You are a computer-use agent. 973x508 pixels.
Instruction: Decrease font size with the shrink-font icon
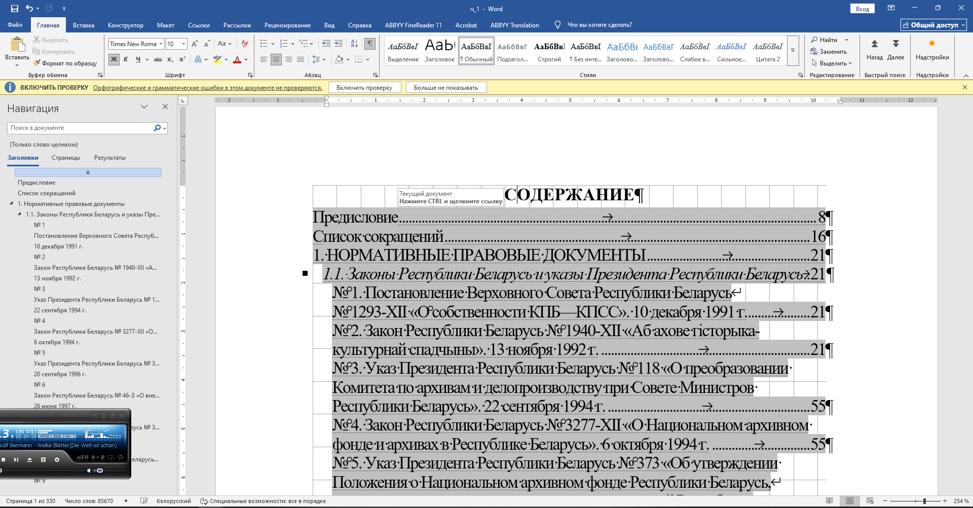click(x=206, y=44)
